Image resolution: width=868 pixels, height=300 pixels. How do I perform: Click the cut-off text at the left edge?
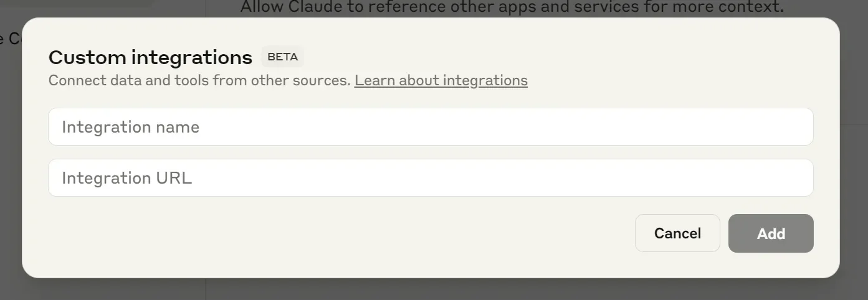(x=8, y=38)
